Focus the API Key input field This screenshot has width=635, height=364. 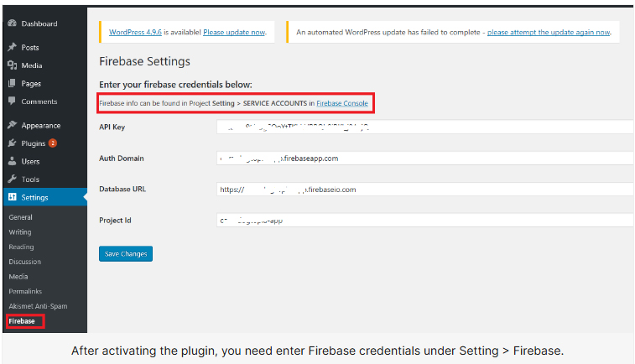pos(424,127)
